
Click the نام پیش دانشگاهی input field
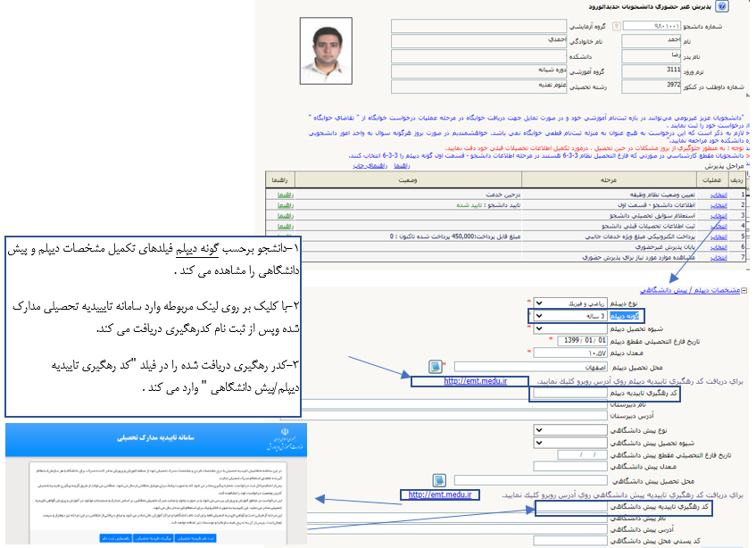point(457,519)
